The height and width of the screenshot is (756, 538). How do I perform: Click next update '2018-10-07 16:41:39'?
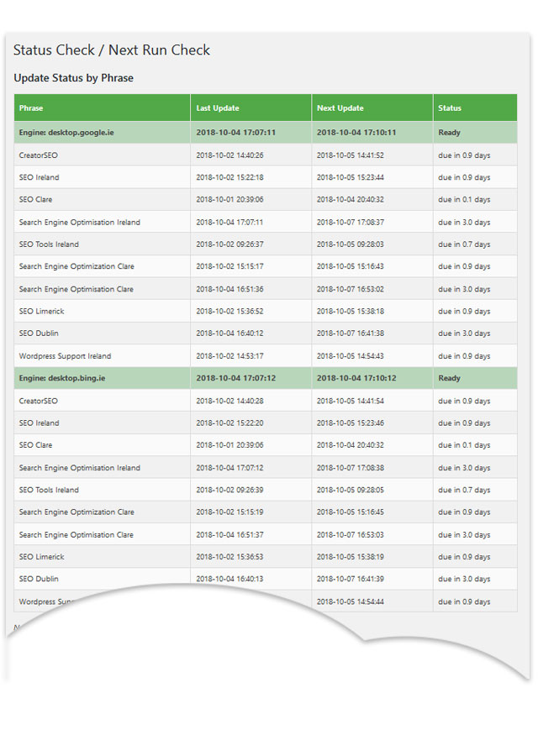coord(351,579)
